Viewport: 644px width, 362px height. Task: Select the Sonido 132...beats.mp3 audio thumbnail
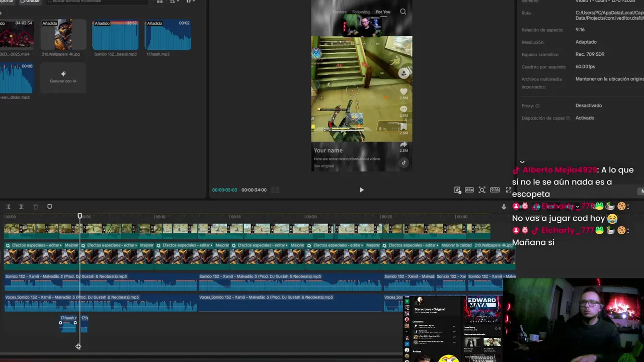pos(115,35)
